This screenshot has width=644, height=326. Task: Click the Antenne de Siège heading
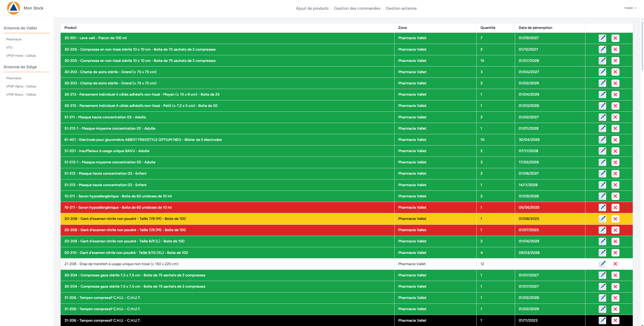[x=20, y=67]
